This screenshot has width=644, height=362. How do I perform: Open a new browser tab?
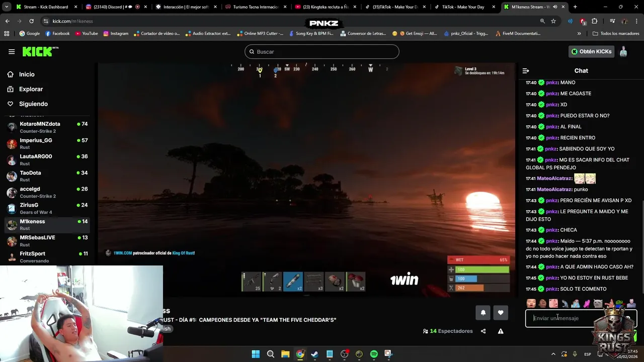tap(575, 7)
